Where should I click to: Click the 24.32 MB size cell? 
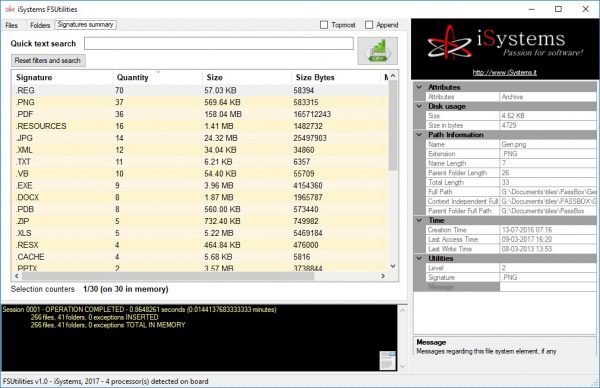(x=221, y=138)
